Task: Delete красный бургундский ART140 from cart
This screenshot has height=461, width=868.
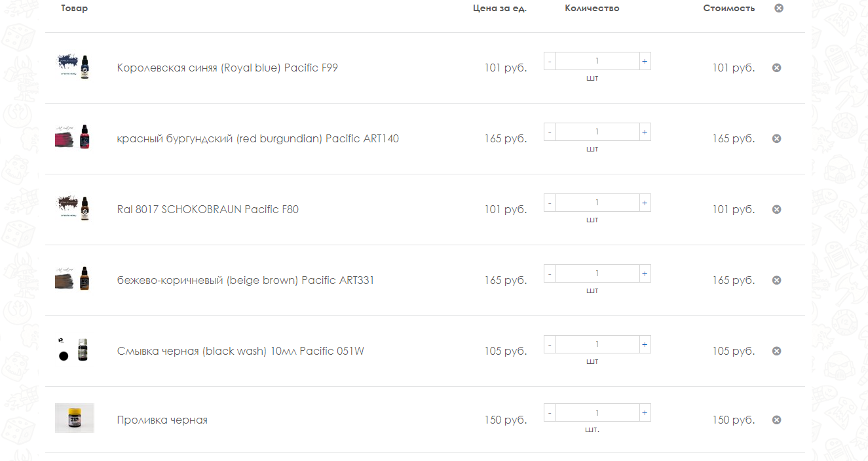Action: pos(777,138)
